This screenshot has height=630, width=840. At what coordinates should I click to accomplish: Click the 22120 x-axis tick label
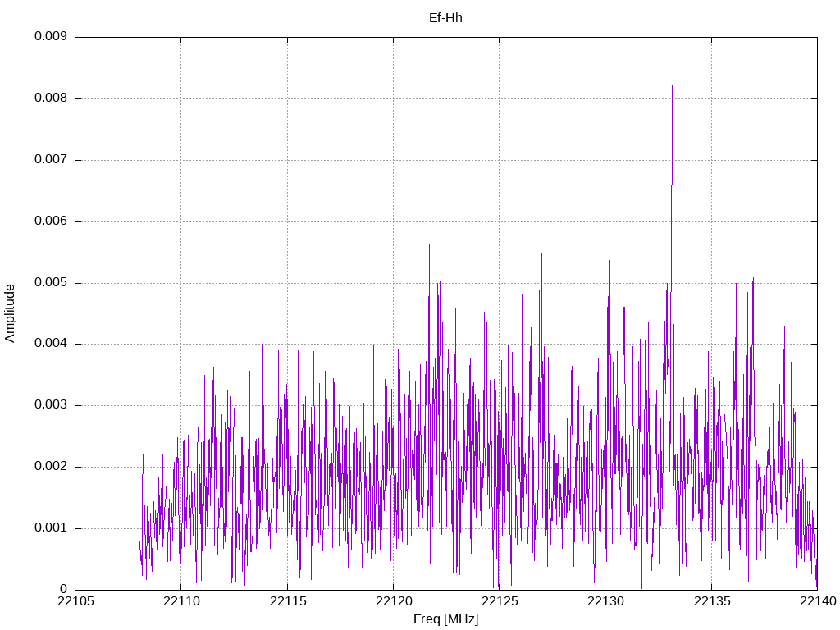click(394, 601)
